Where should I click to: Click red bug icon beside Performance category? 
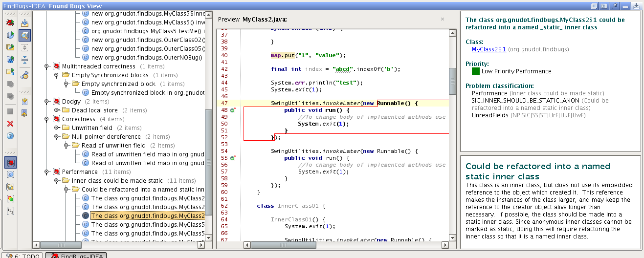pyautogui.click(x=56, y=172)
